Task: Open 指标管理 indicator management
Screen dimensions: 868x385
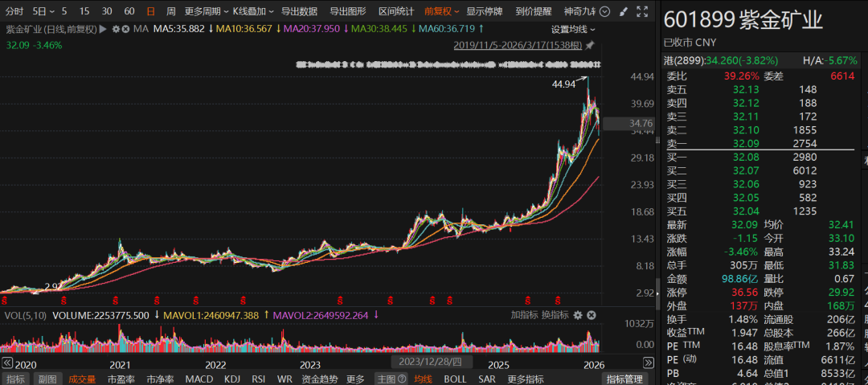Action: coord(624,379)
